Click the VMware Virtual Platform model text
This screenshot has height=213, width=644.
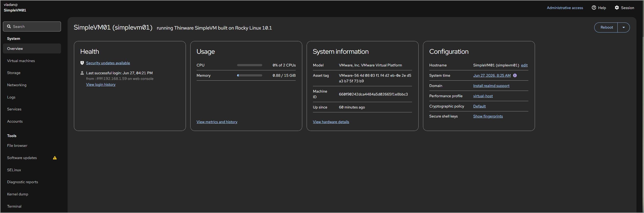click(x=370, y=65)
